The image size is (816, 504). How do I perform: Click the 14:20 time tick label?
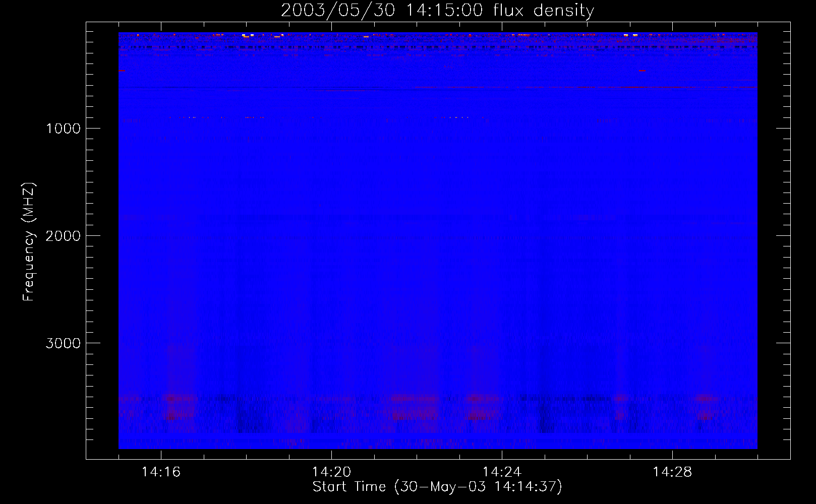[331, 472]
